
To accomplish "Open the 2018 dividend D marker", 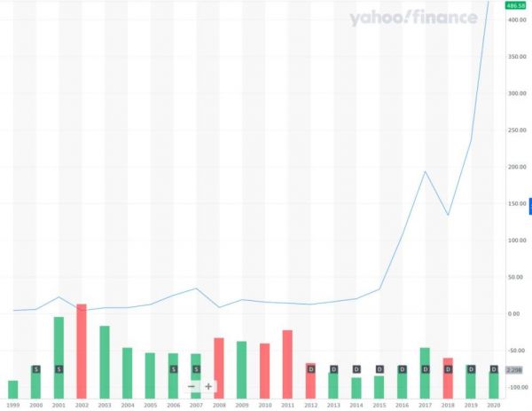I will point(448,368).
